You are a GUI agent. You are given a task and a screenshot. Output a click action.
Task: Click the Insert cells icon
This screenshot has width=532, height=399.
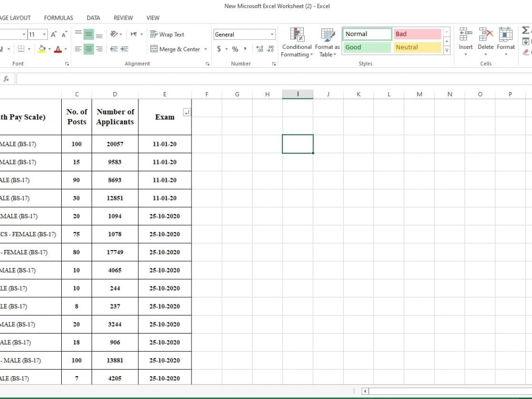pos(465,34)
